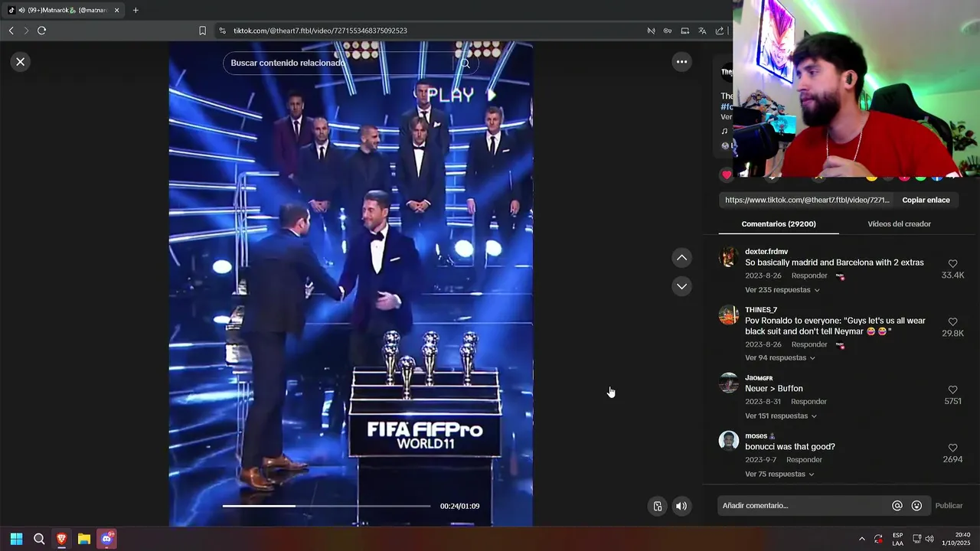Select the (99+) Matnarök browser tab

(64, 10)
